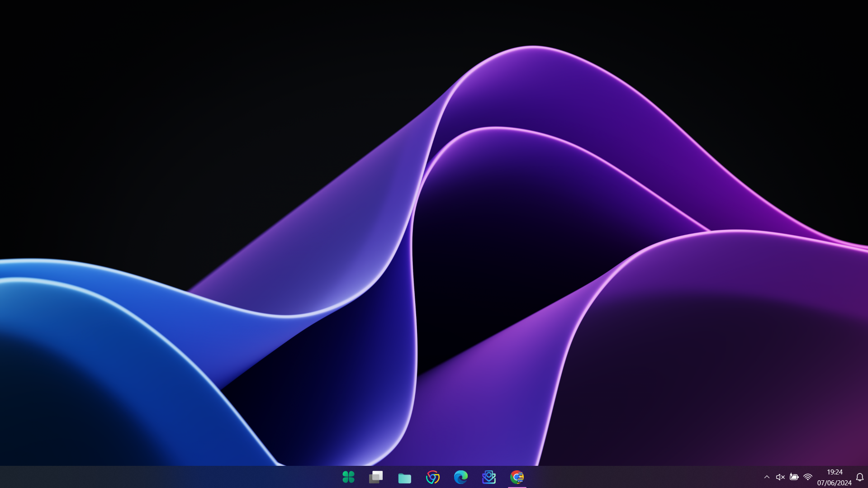Viewport: 868px width, 488px height.
Task: Open Task View from the taskbar
Action: pyautogui.click(x=376, y=477)
